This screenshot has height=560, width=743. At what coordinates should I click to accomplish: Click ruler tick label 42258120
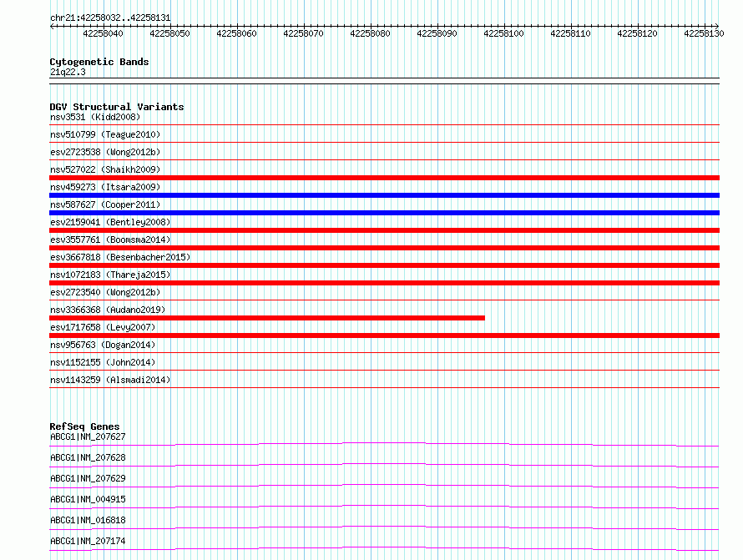[x=637, y=33]
